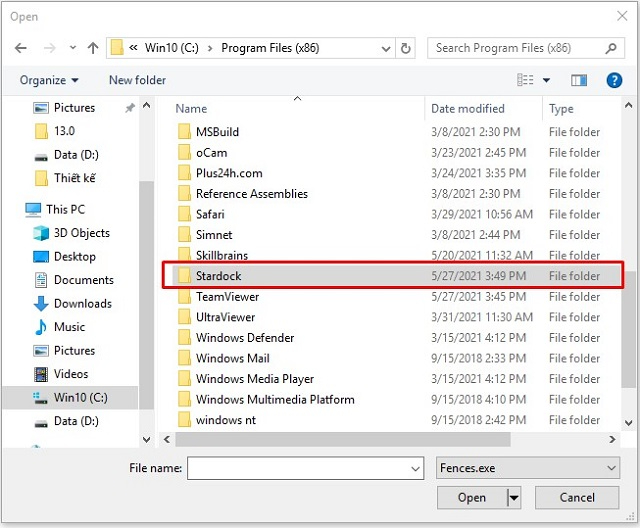Viewport: 640px width, 528px height.
Task: Click Win10 (C:) in address bar
Action: (171, 48)
